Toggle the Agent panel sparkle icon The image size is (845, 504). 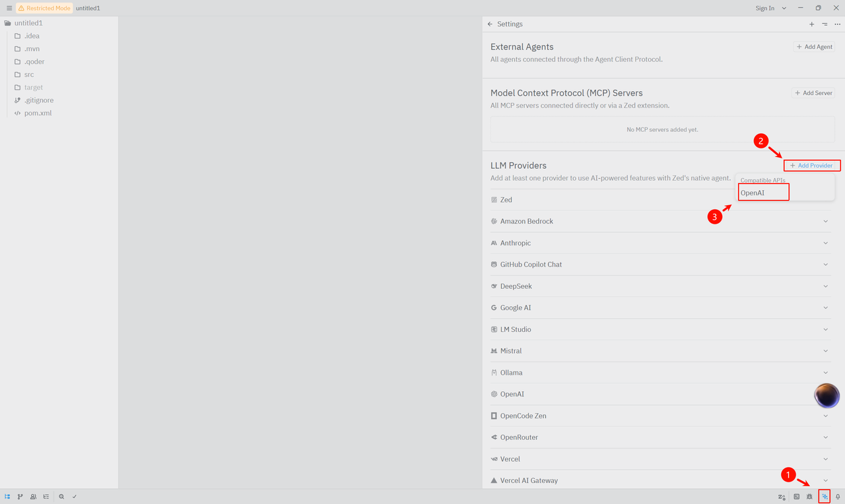click(825, 497)
